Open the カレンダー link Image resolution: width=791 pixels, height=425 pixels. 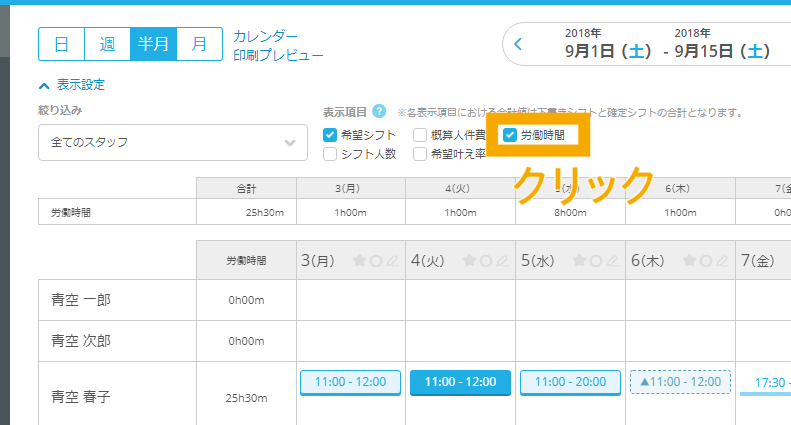pos(265,36)
